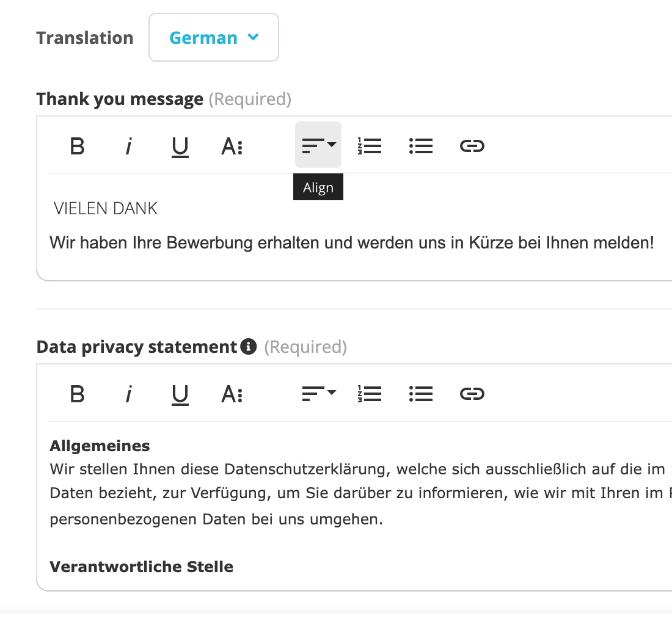The image size is (672, 630).
Task: Expand Align dropdown in Thank you message toolbar
Action: click(x=318, y=145)
